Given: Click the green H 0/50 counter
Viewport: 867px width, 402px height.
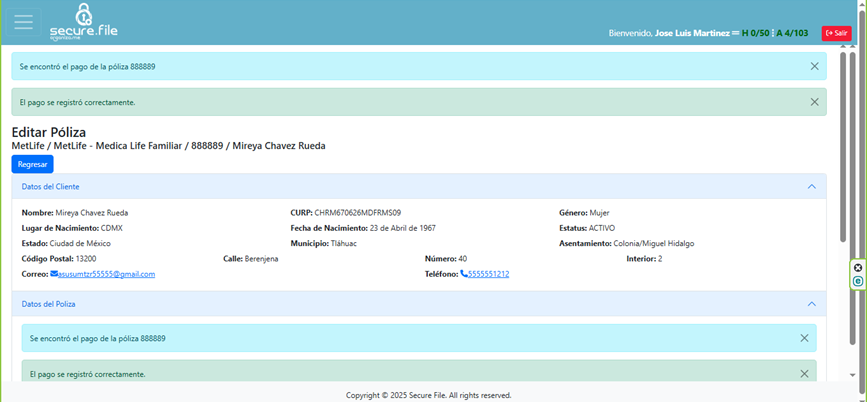Looking at the screenshot, I should (x=755, y=33).
